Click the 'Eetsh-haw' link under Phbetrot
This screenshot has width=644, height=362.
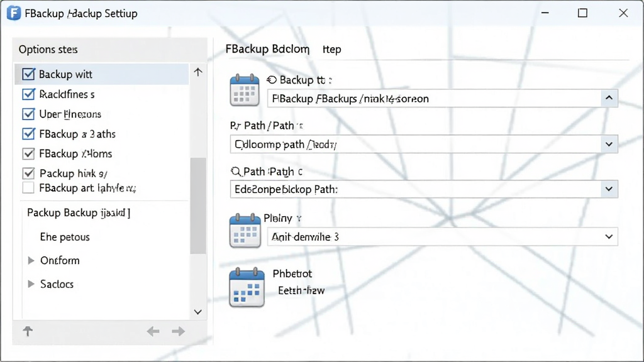[301, 290]
